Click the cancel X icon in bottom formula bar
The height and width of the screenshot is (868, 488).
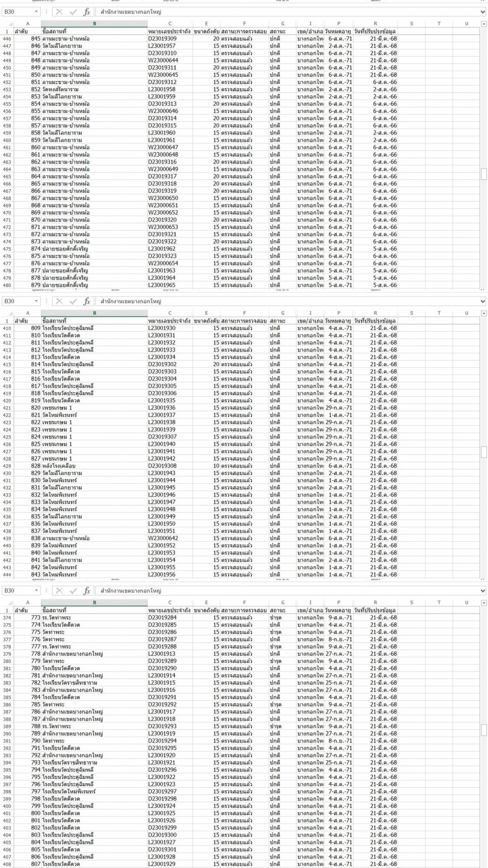(x=59, y=591)
